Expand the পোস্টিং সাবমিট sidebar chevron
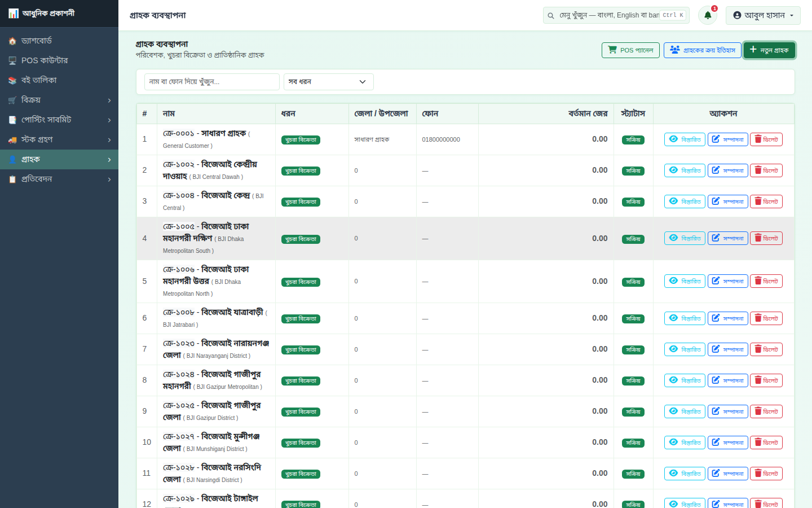 click(x=109, y=120)
